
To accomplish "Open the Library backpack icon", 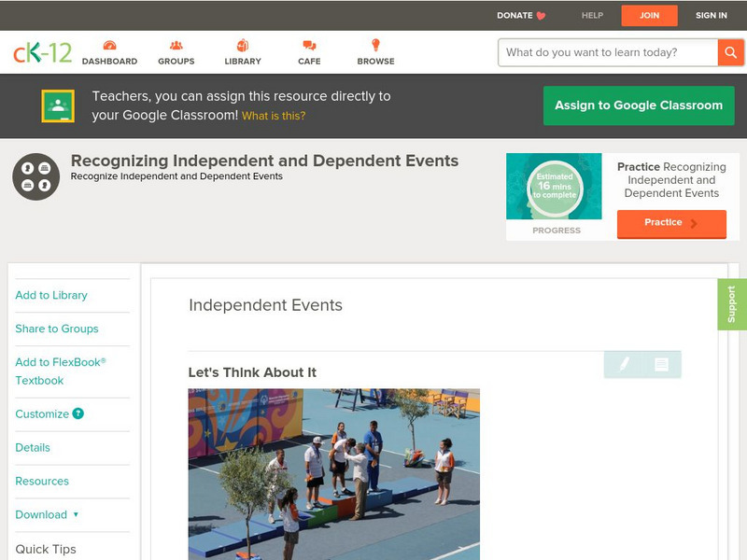I will [x=243, y=45].
